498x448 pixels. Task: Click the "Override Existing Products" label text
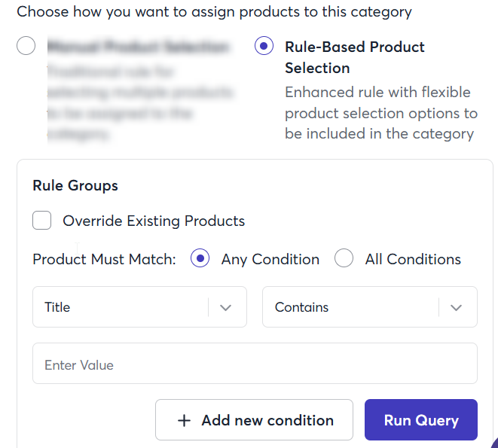point(154,221)
